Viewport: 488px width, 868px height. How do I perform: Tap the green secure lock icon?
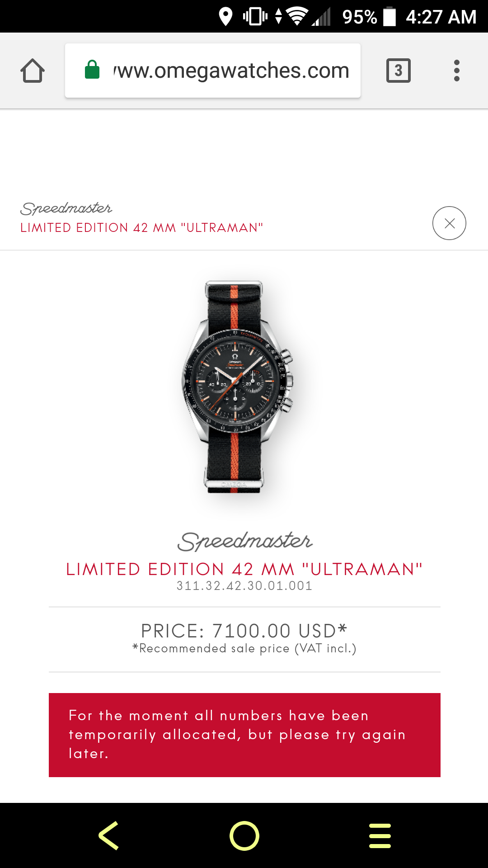tap(92, 70)
